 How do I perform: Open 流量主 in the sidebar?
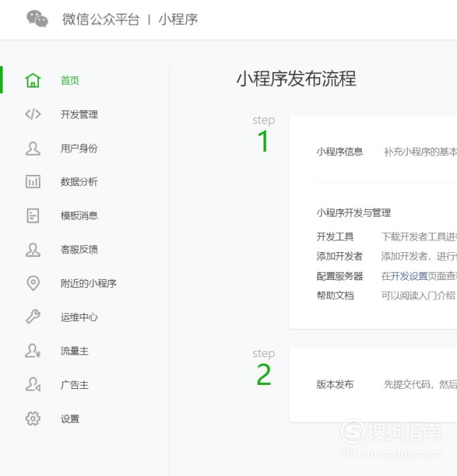(75, 351)
